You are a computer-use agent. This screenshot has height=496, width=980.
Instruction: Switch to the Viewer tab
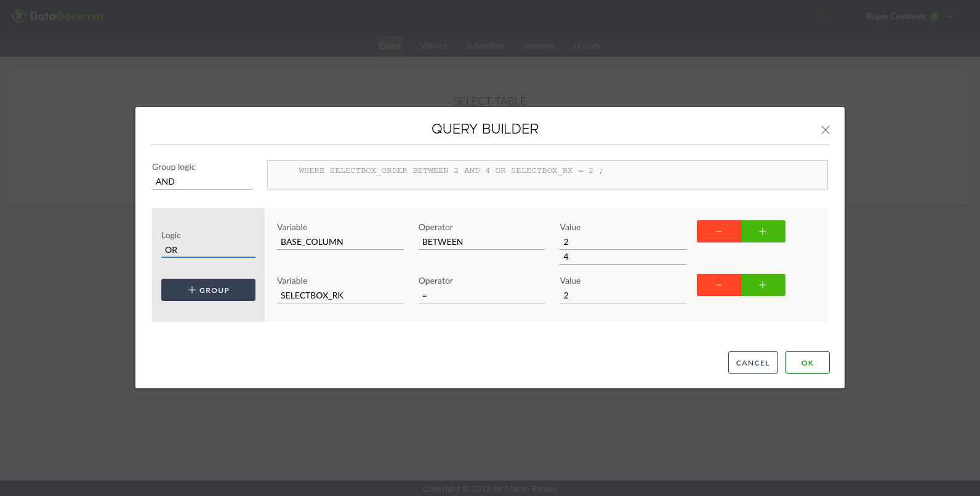[433, 46]
